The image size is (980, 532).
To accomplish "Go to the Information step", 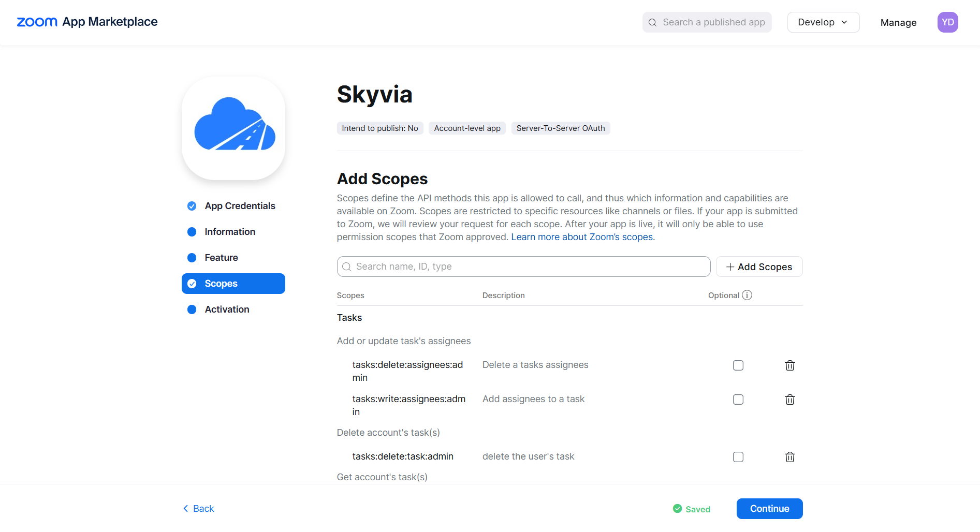I will 233,232.
